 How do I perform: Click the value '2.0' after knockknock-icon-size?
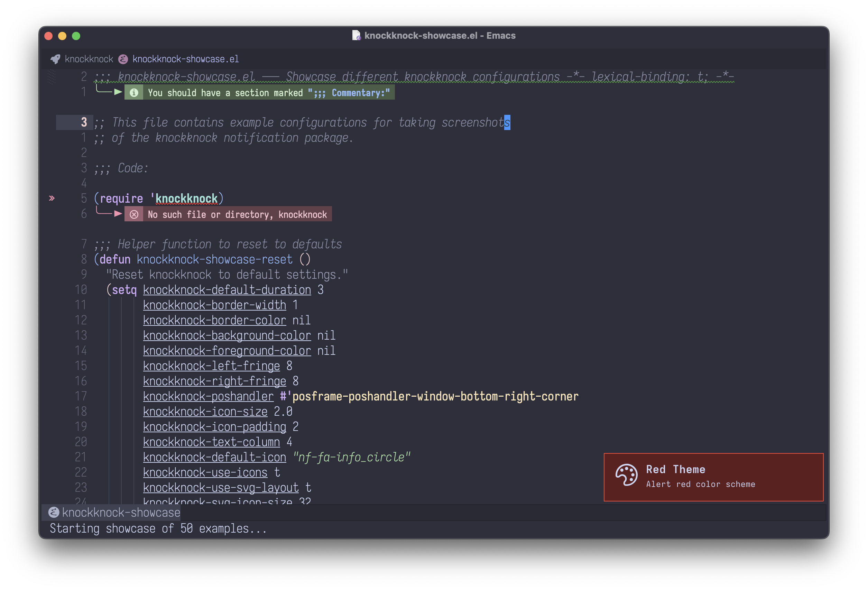[x=283, y=412]
